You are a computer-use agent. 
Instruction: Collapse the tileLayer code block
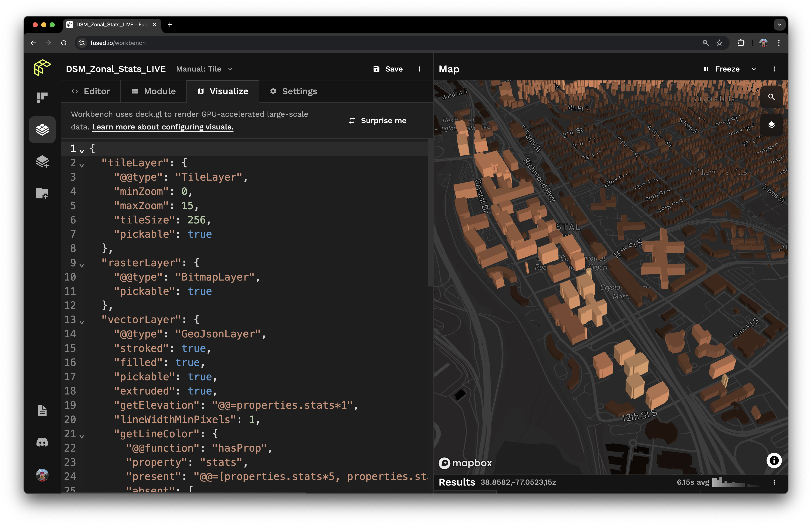tap(82, 165)
